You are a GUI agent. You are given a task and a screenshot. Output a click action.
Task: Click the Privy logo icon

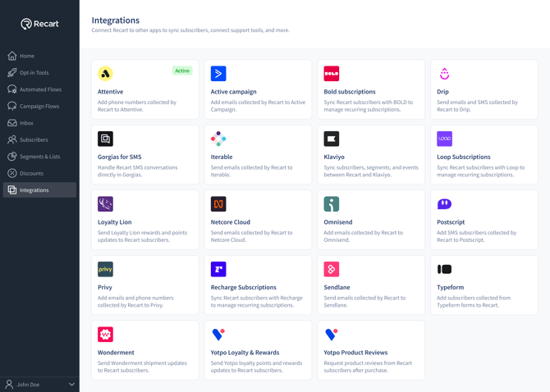(x=105, y=269)
